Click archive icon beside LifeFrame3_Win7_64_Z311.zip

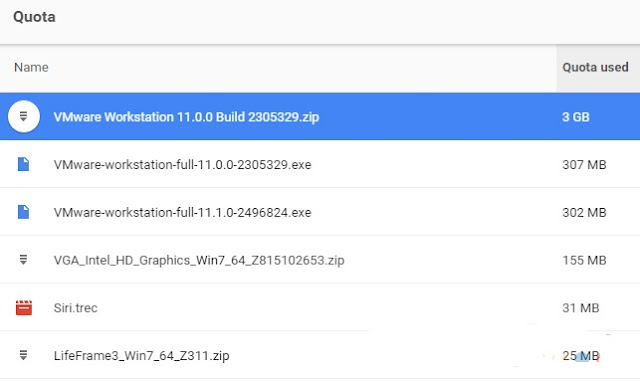23,355
